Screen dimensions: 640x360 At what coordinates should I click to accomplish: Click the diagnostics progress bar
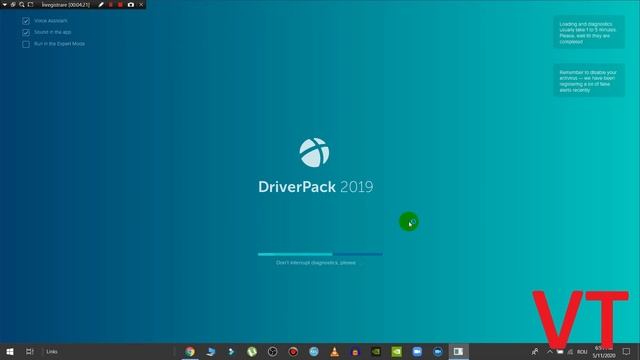(320, 254)
